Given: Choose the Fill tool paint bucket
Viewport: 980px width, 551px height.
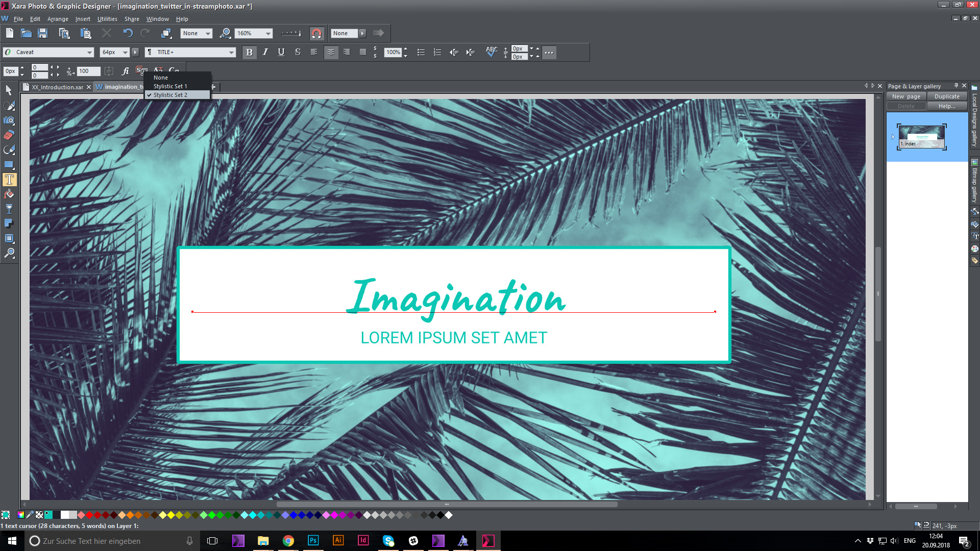Looking at the screenshot, I should coord(9,194).
